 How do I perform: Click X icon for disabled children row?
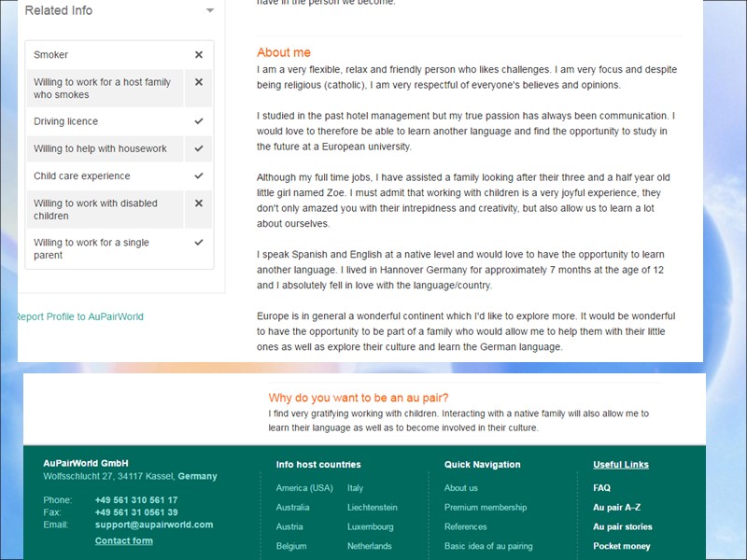click(199, 203)
